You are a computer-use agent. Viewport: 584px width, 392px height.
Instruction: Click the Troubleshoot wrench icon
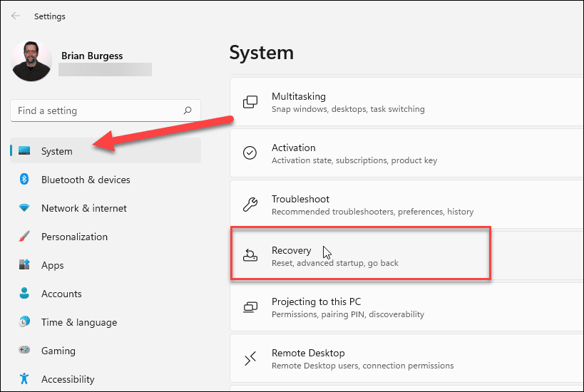pyautogui.click(x=250, y=205)
